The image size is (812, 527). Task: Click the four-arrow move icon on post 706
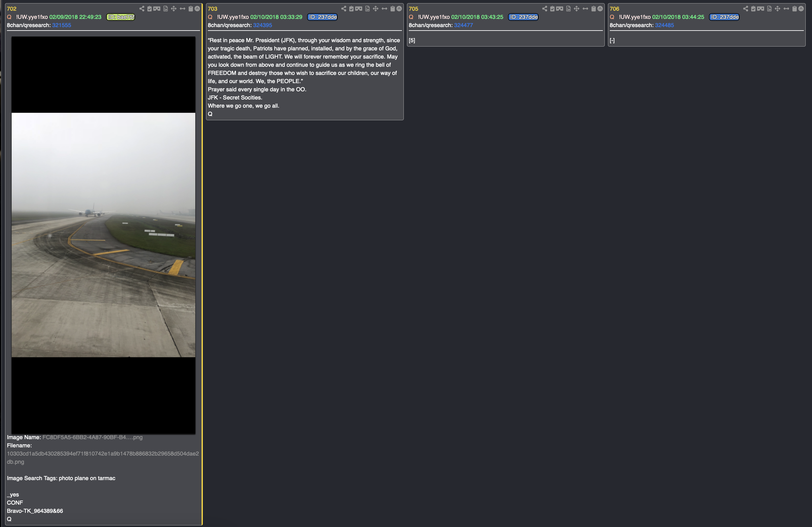pyautogui.click(x=778, y=8)
